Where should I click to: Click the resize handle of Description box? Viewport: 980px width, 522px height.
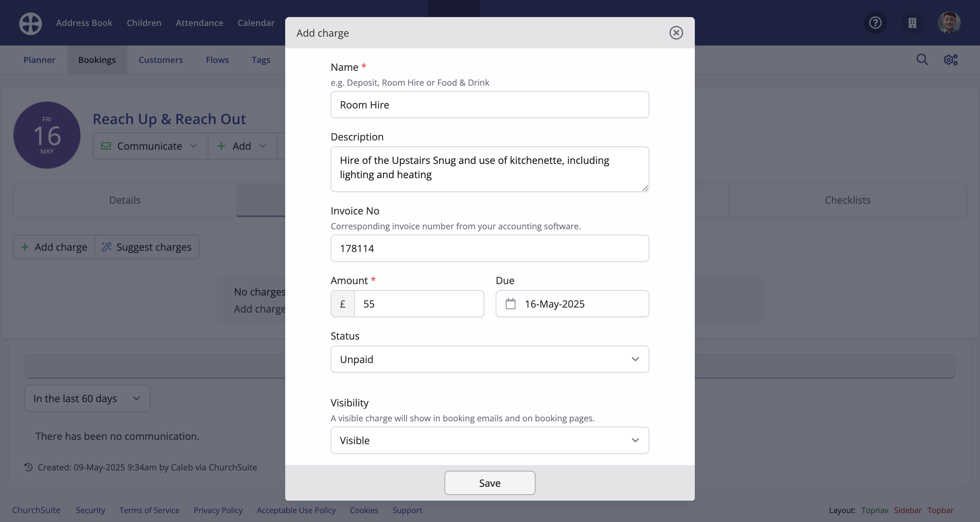click(x=645, y=188)
